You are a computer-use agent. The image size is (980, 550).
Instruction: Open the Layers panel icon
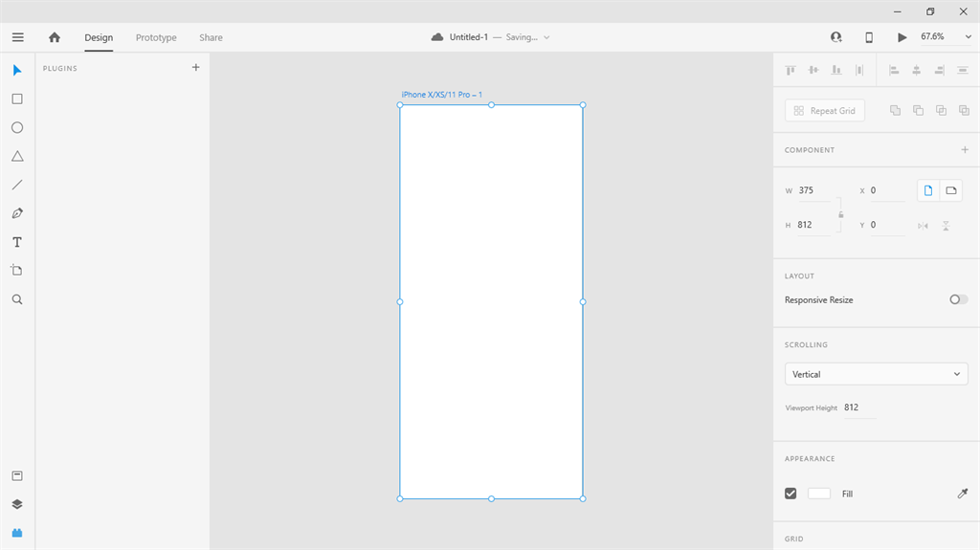pyautogui.click(x=17, y=504)
